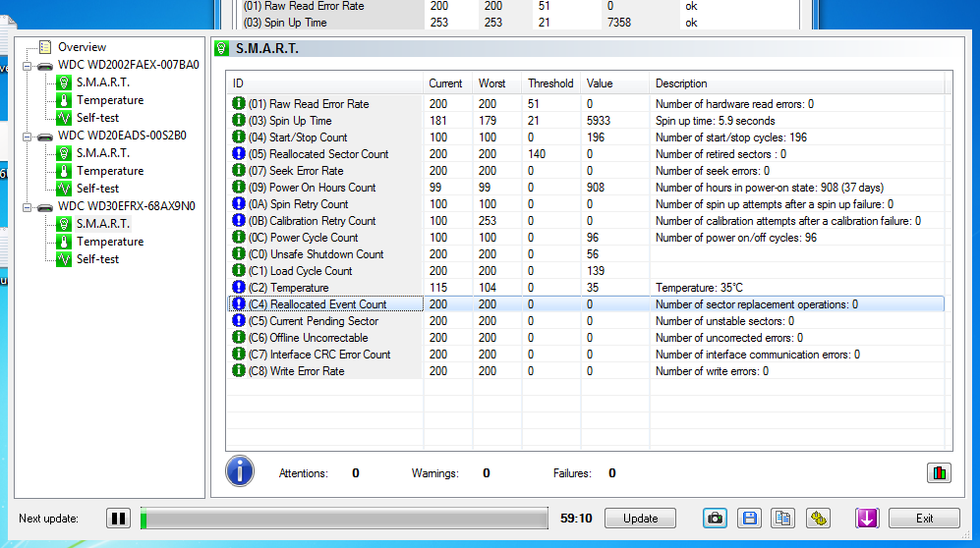This screenshot has width=980, height=548.
Task: Click the Exit button
Action: (x=924, y=518)
